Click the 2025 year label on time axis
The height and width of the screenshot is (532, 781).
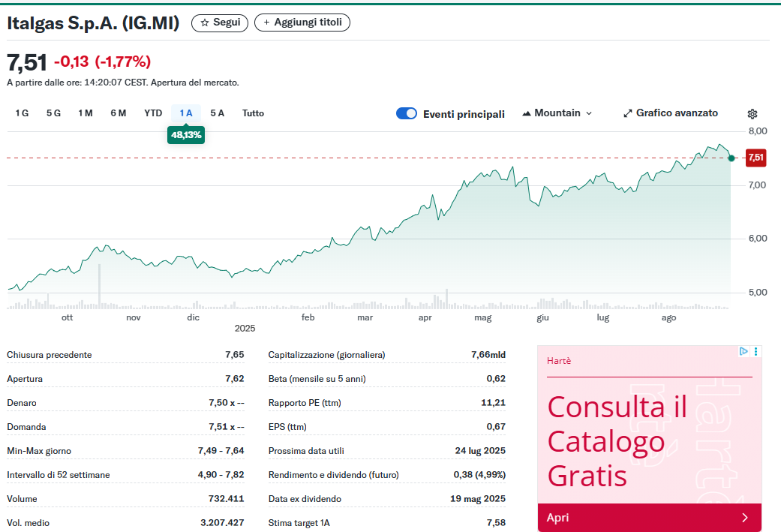point(245,328)
